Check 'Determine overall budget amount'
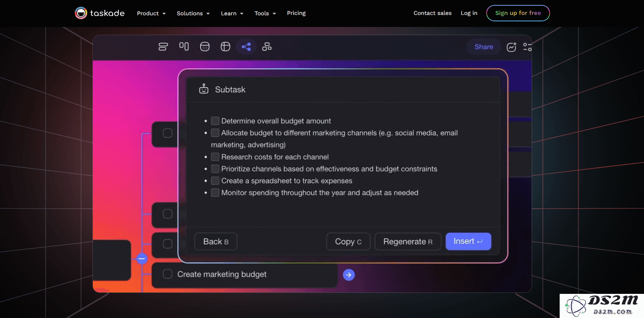The width and height of the screenshot is (644, 318). click(215, 121)
